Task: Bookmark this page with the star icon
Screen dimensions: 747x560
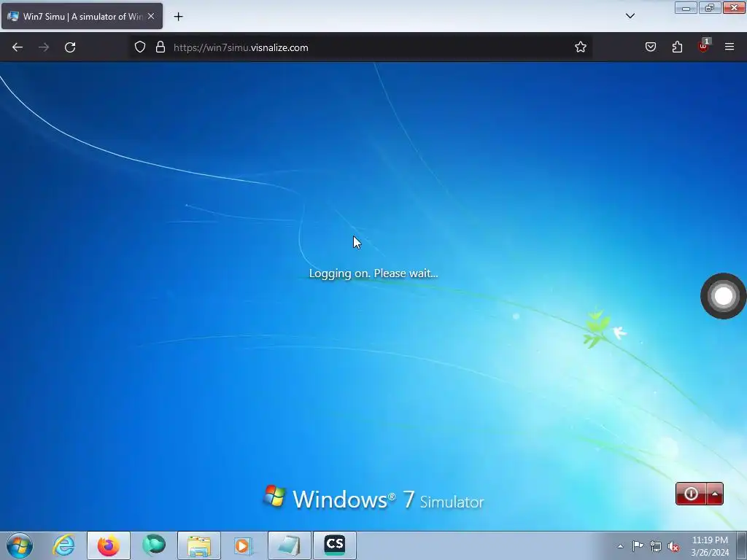Action: (580, 47)
